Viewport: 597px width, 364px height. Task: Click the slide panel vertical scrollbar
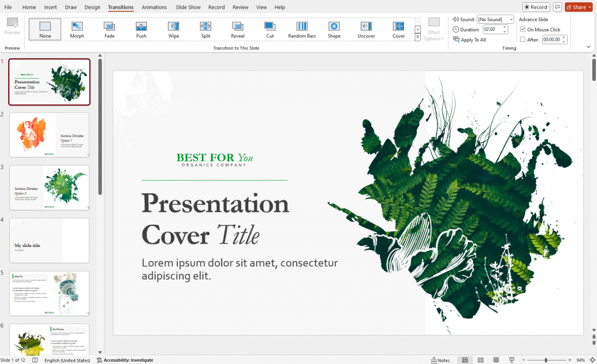pos(100,127)
